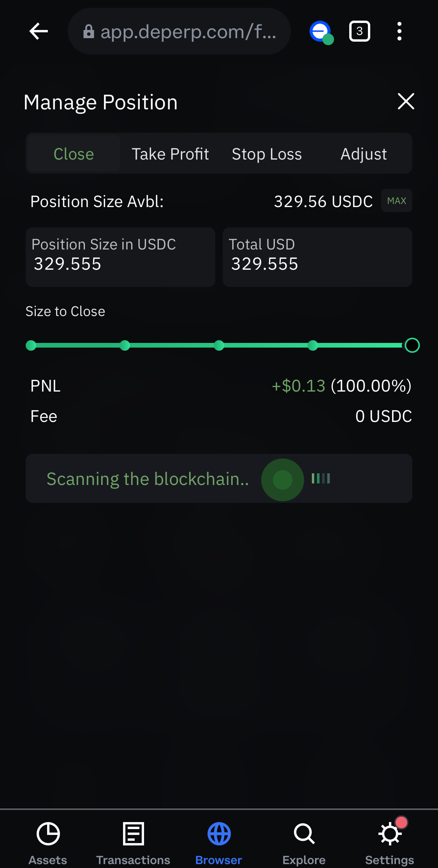The height and width of the screenshot is (868, 438).
Task: Close the Manage Position dialog
Action: (406, 102)
